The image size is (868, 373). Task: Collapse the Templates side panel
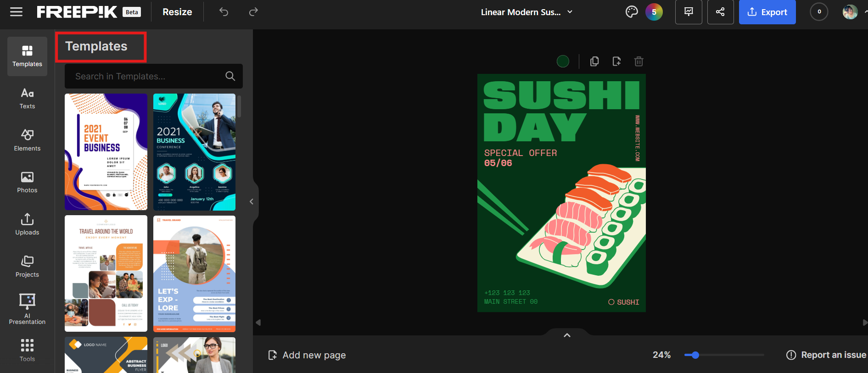252,201
